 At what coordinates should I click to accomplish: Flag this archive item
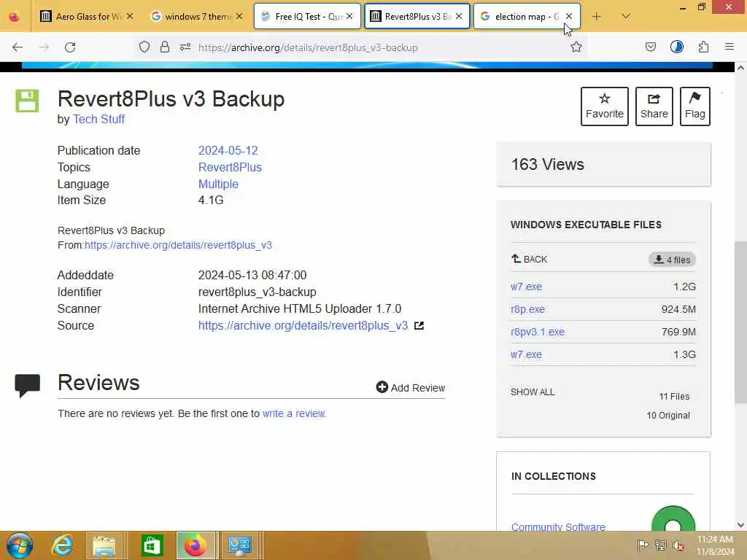point(695,106)
